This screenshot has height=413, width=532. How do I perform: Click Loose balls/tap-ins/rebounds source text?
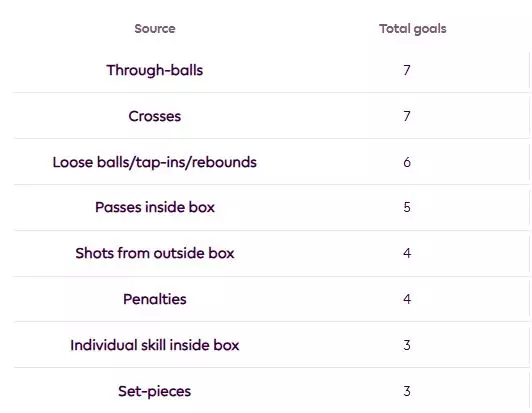coord(155,163)
